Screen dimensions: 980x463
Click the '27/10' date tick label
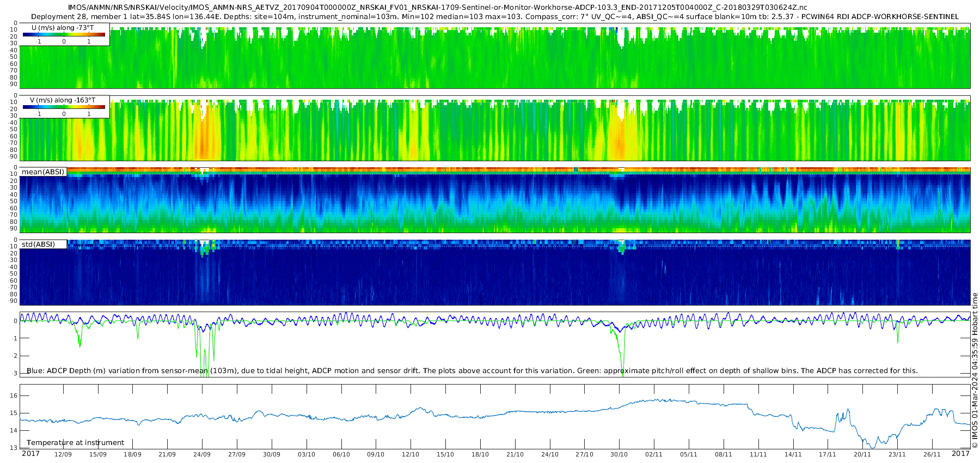(x=585, y=454)
